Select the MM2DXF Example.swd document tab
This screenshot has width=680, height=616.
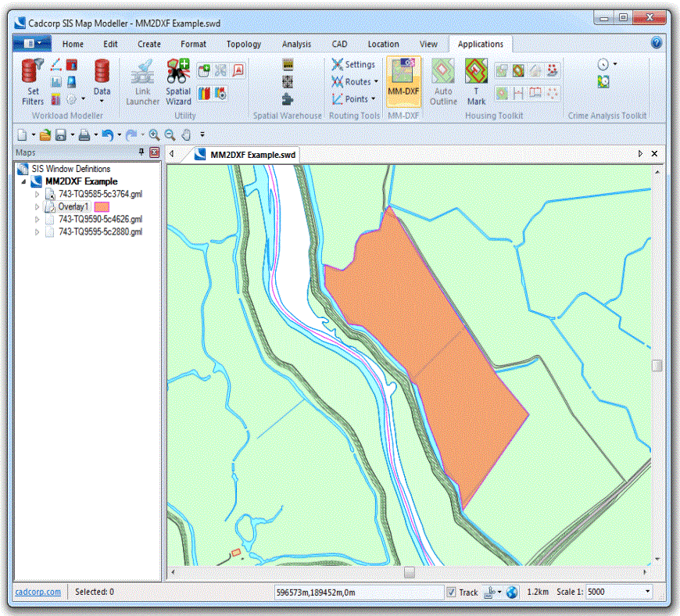pyautogui.click(x=245, y=155)
